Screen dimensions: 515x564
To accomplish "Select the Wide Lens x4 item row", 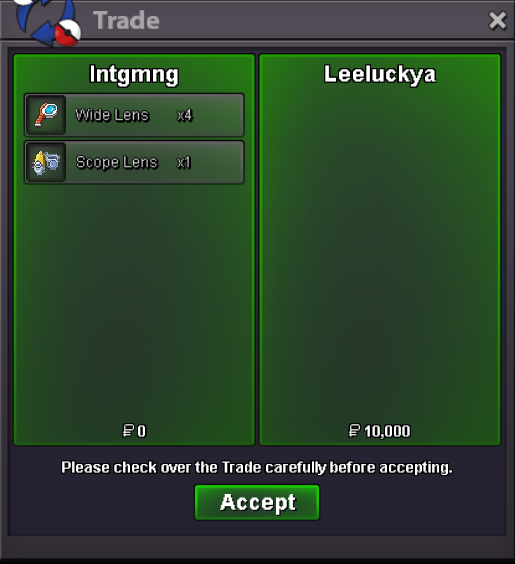I will pyautogui.click(x=134, y=115).
